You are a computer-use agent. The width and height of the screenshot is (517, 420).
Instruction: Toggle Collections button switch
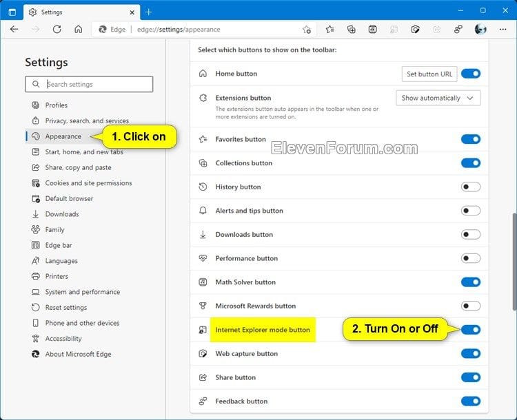(471, 163)
